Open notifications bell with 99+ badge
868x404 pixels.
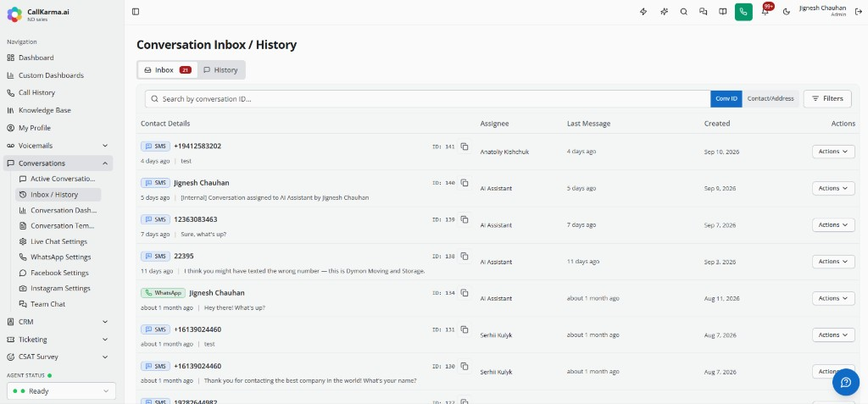pyautogui.click(x=765, y=12)
